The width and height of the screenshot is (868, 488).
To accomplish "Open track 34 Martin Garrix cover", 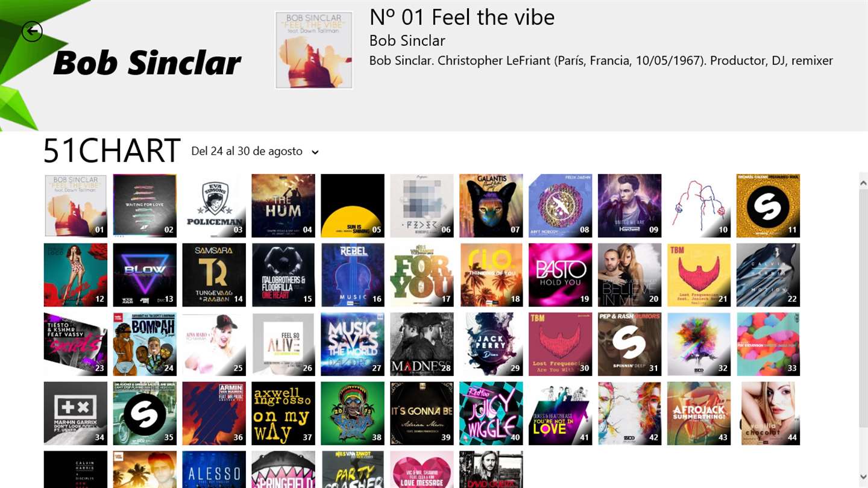I will [75, 413].
